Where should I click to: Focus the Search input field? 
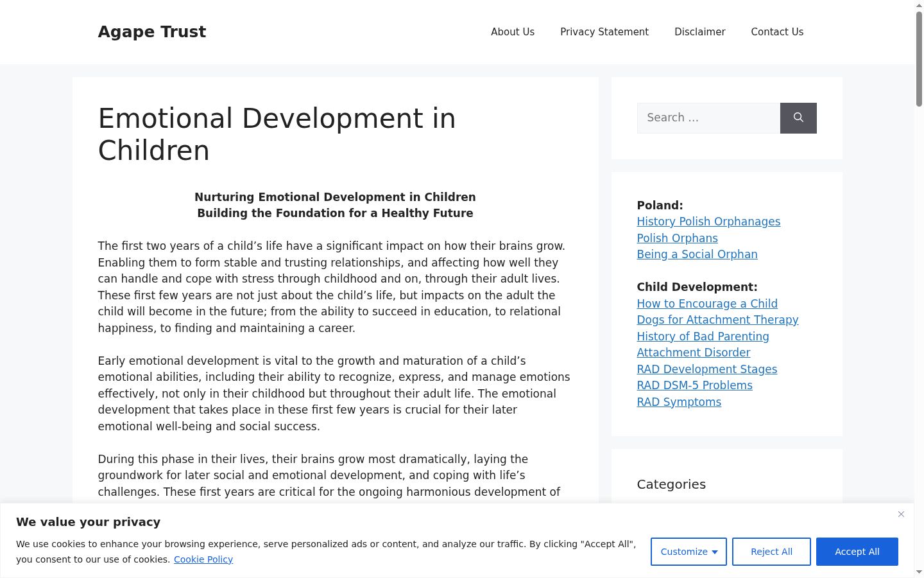point(708,118)
